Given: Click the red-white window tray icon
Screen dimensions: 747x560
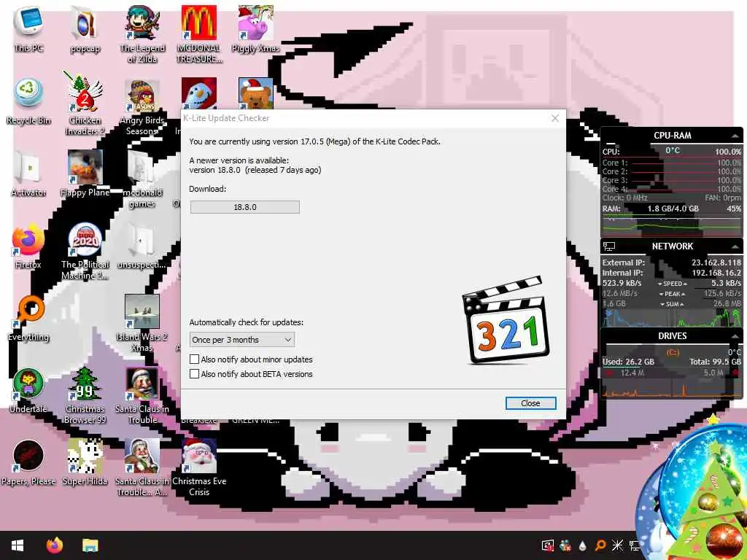Looking at the screenshot, I should pos(547,545).
